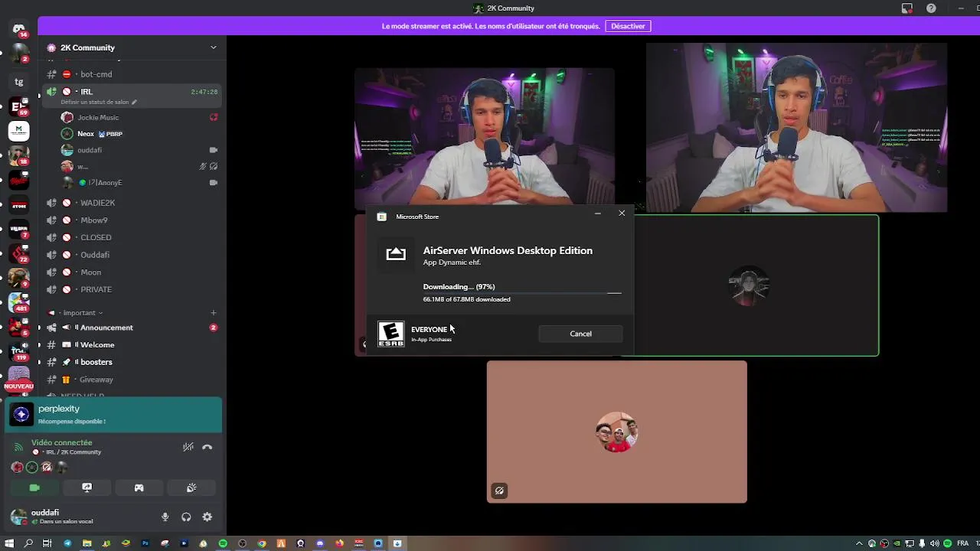Open the bot-cmd text channel
980x551 pixels.
[132, 74]
